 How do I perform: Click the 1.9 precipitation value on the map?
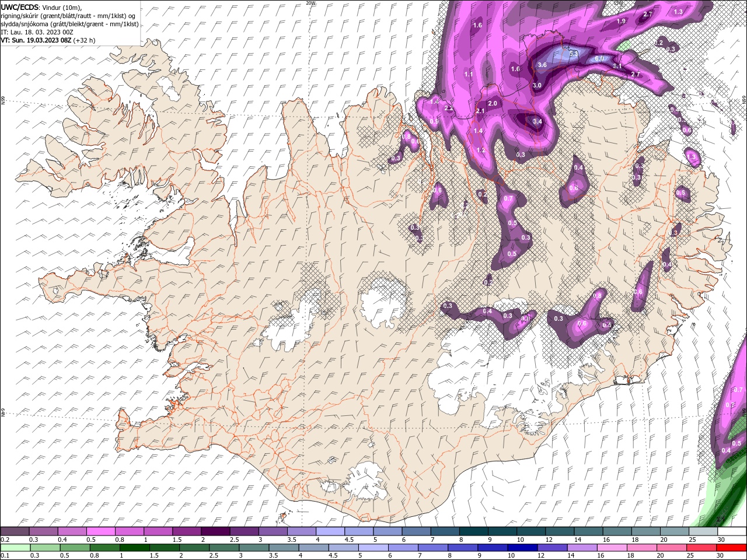coord(621,21)
